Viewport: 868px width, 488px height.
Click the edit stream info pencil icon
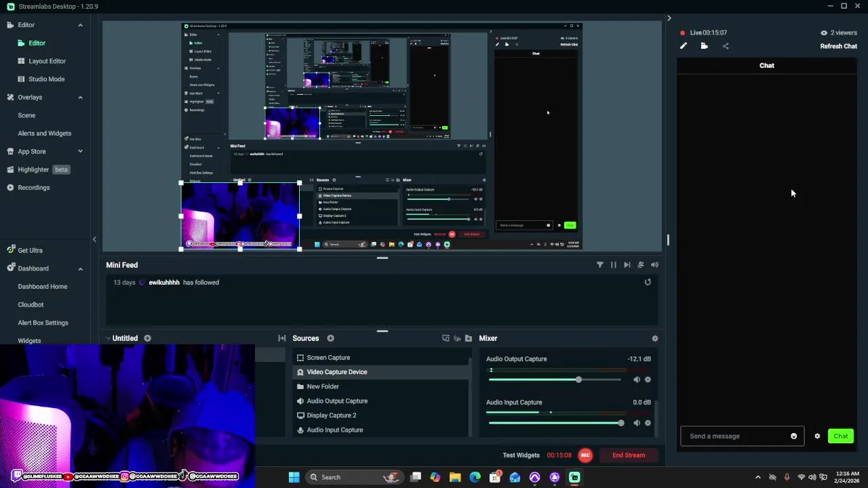[x=684, y=46]
